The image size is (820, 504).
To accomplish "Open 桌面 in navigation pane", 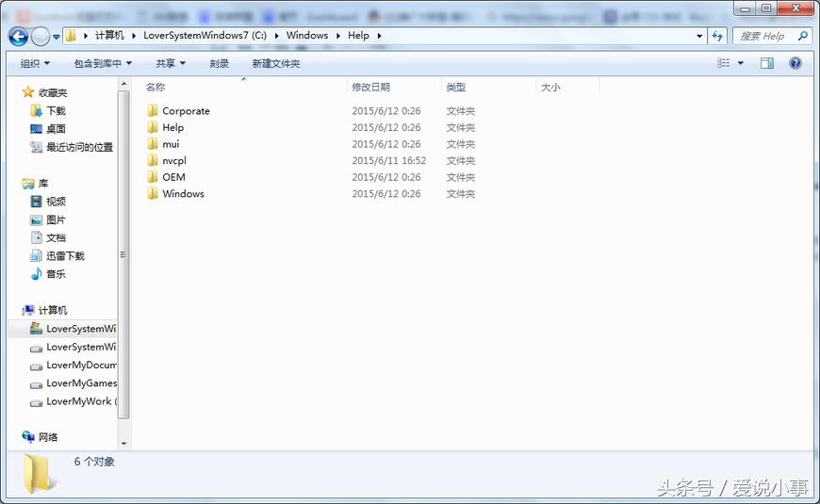I will (x=56, y=129).
